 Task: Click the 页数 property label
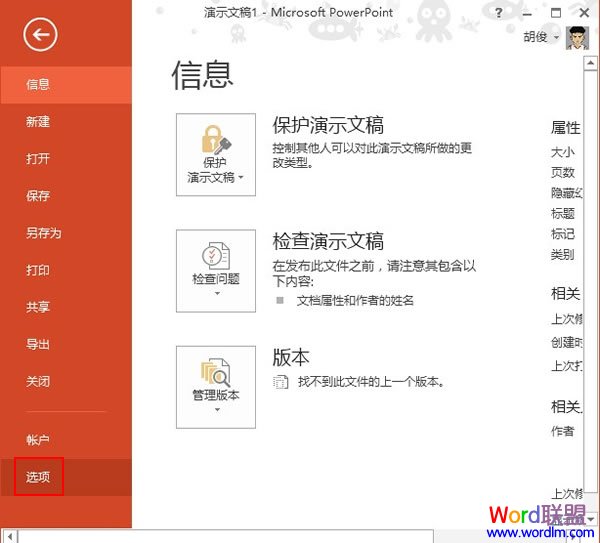[x=562, y=172]
